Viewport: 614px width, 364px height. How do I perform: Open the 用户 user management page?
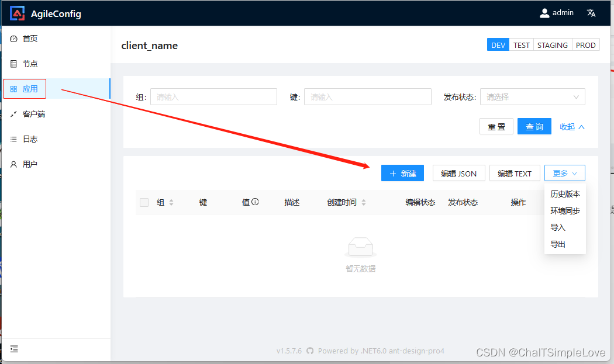pyautogui.click(x=30, y=164)
